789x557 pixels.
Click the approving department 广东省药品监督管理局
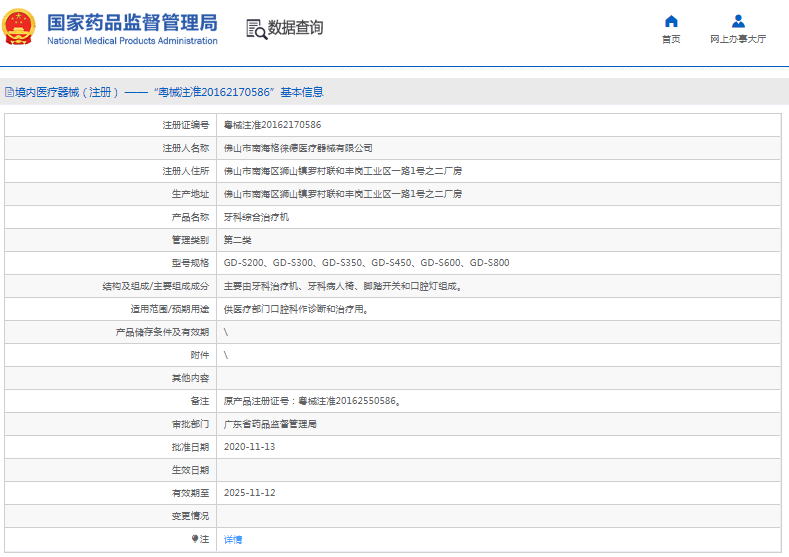coord(270,424)
